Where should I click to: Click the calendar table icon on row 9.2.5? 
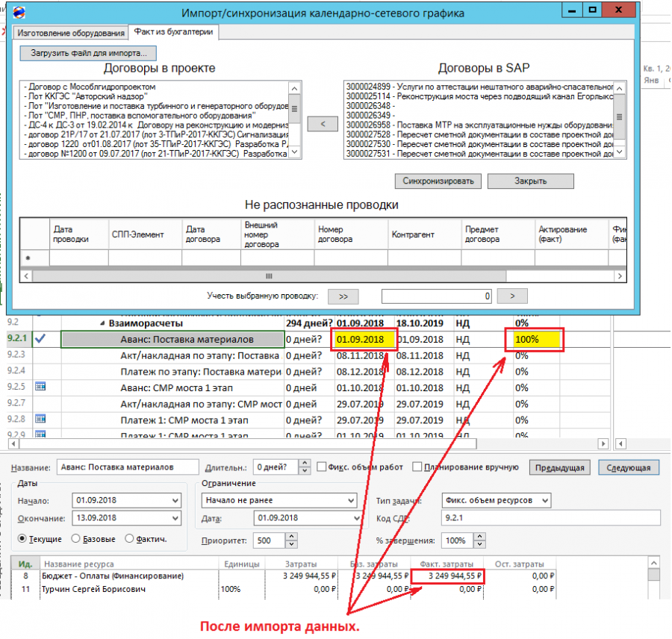40,387
